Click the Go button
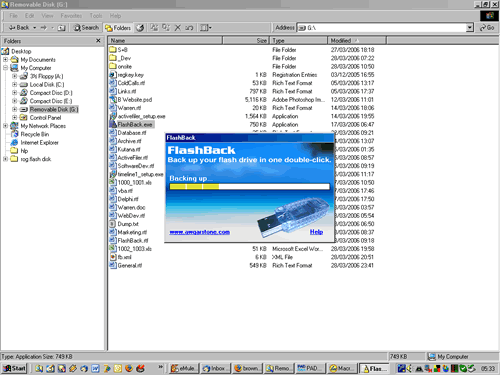The image size is (500, 375). (487, 28)
